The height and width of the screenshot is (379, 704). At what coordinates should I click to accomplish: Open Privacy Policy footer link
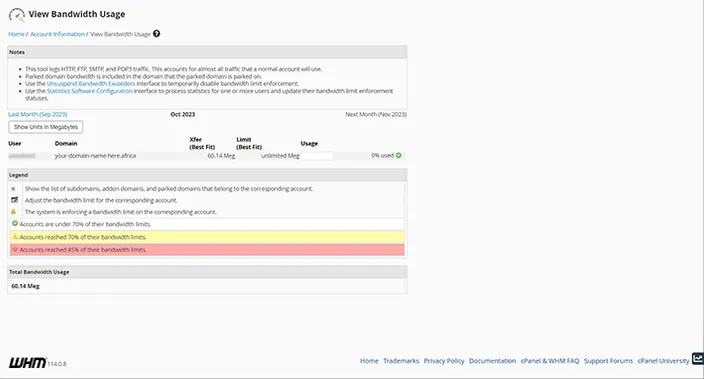tap(444, 361)
